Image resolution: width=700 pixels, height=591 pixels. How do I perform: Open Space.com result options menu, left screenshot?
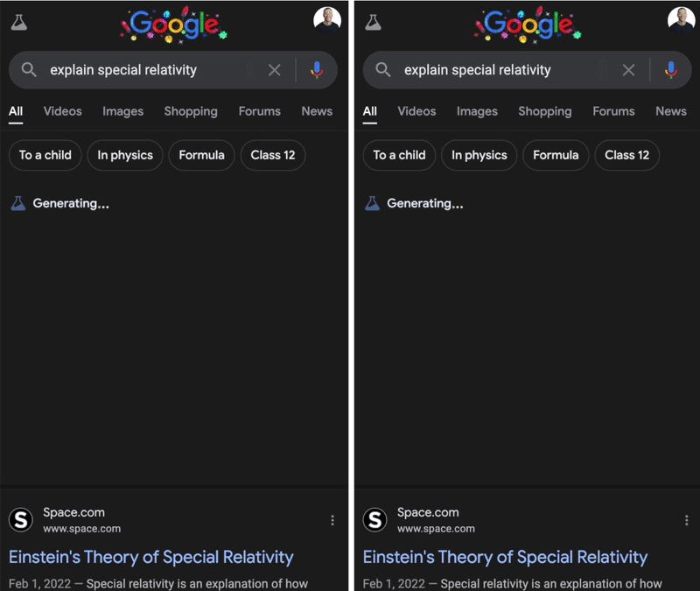point(332,520)
